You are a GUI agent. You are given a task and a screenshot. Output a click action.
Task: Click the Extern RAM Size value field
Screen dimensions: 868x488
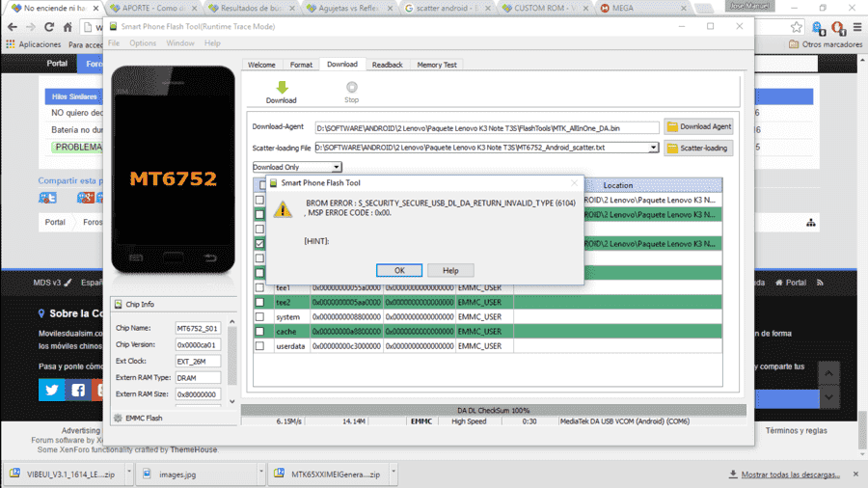click(x=198, y=394)
